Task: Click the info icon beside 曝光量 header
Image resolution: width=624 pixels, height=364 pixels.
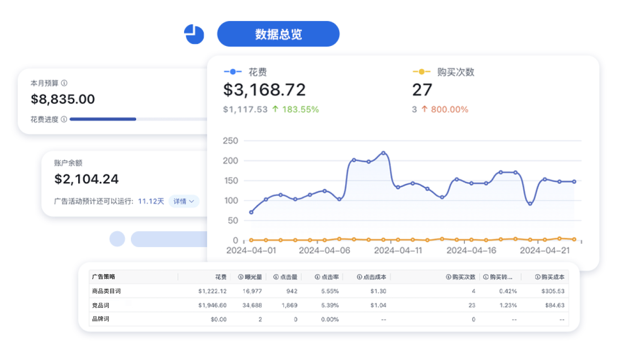Action: click(241, 277)
